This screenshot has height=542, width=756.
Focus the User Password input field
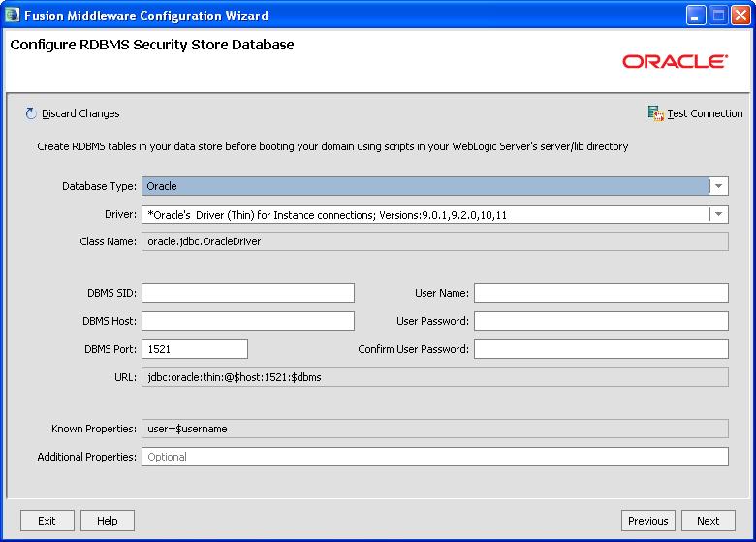click(601, 321)
